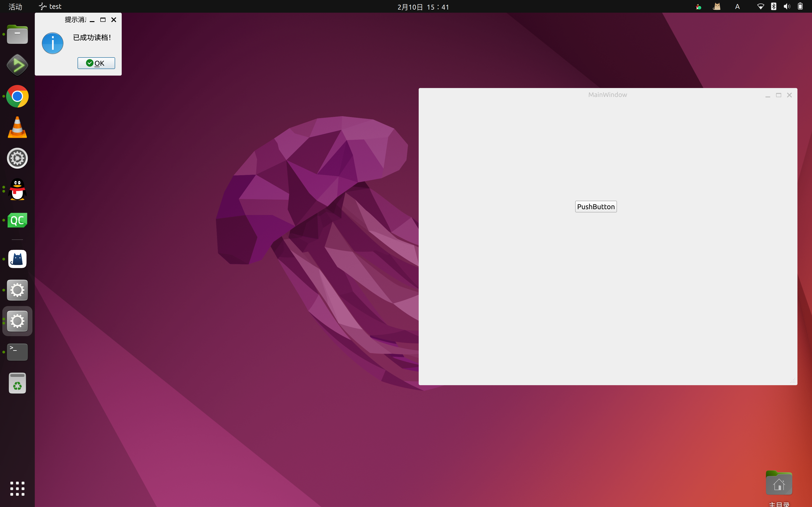812x507 pixels.
Task: Open QQ penguin app icon
Action: coord(17,189)
